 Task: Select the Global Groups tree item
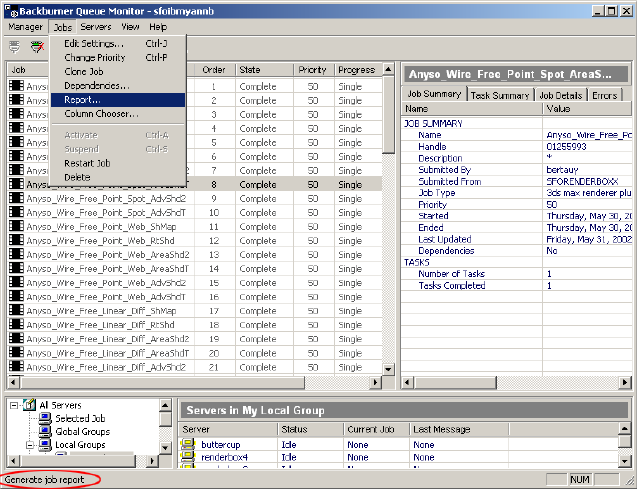click(83, 431)
